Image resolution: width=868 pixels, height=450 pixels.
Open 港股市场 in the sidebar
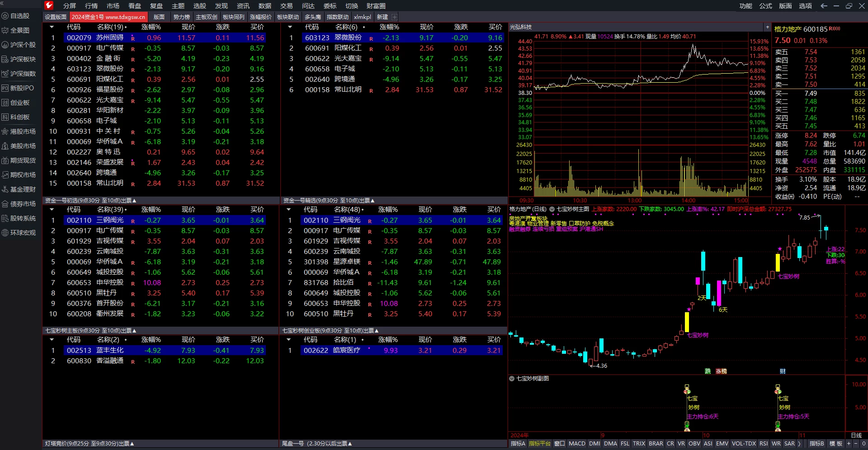click(19, 131)
